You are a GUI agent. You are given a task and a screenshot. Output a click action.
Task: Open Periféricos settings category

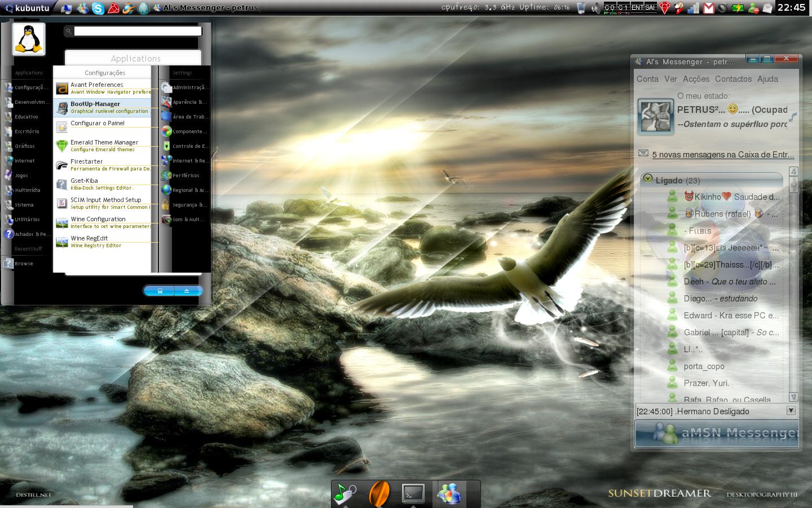184,176
